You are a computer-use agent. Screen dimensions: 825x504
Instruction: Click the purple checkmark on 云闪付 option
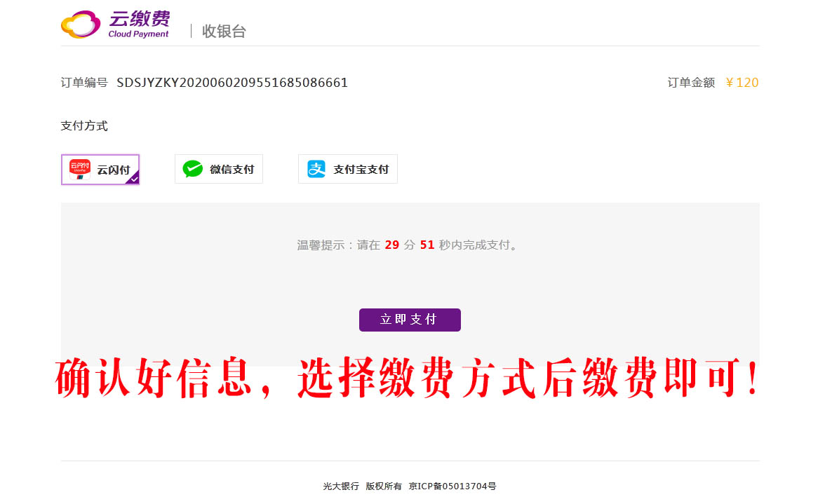click(x=133, y=178)
